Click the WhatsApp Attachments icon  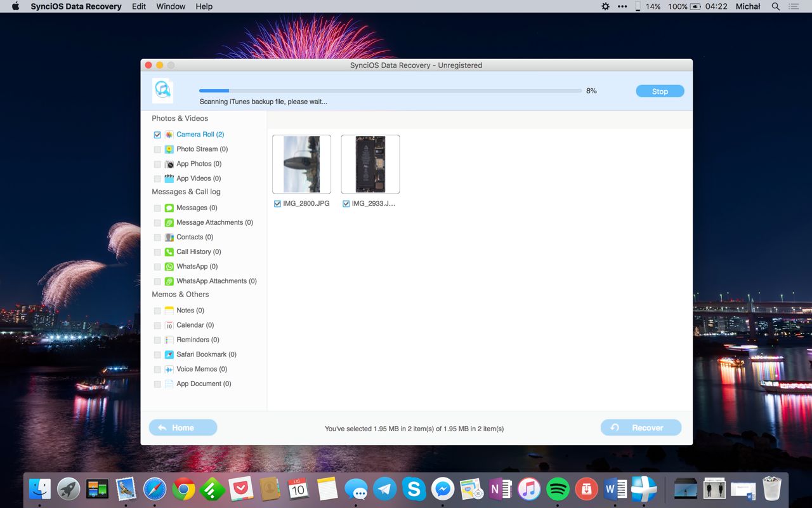pos(169,281)
